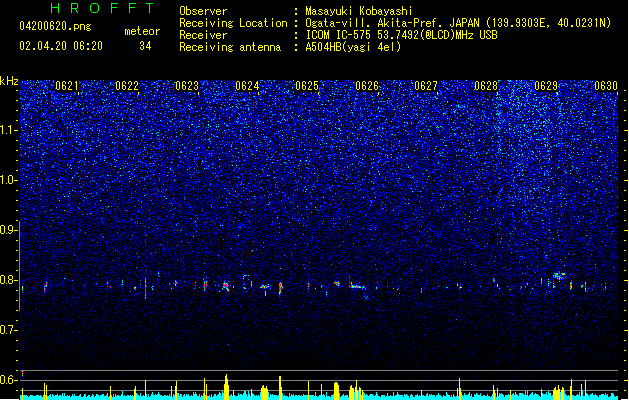629x400 pixels.
Task: Click the meteor count value 34
Action: (145, 46)
